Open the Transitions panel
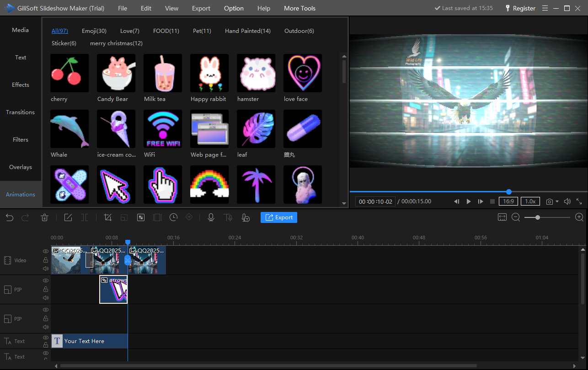 (x=21, y=112)
